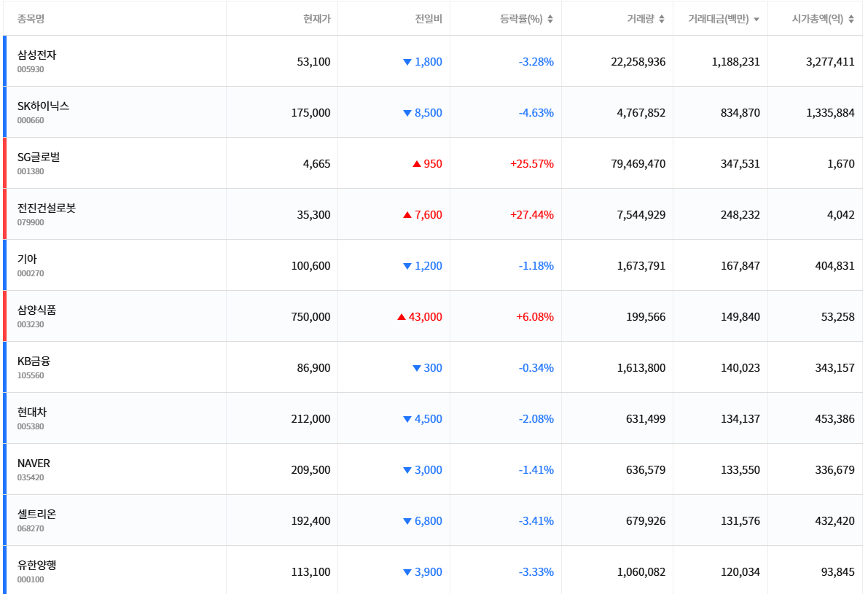Click 기아 current price 100,600
Image resolution: width=868 pixels, height=594 pixels.
pos(310,266)
